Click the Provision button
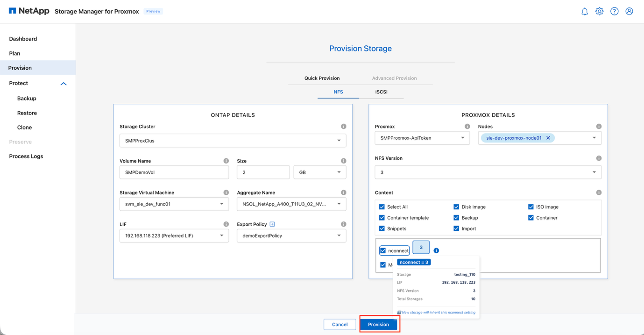 (x=379, y=324)
